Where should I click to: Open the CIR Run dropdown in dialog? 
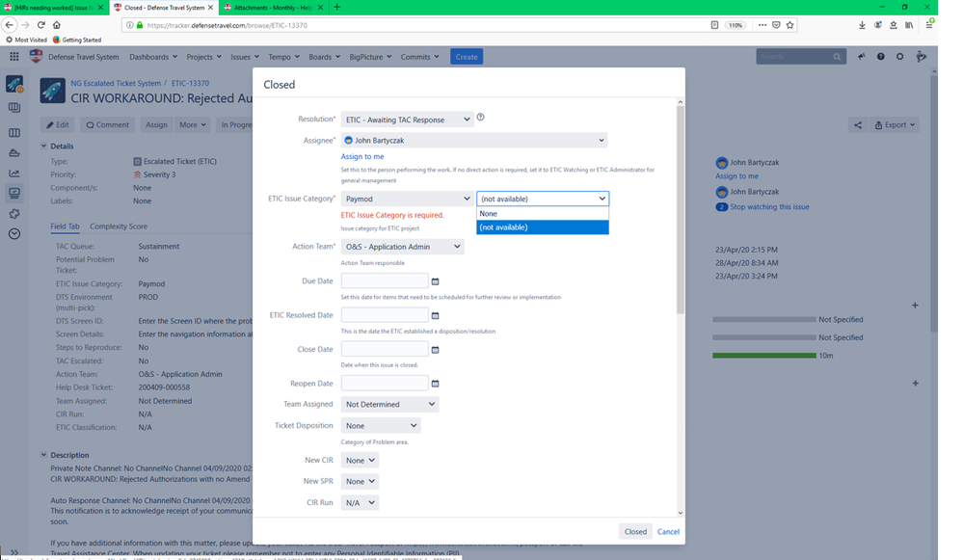tap(360, 503)
